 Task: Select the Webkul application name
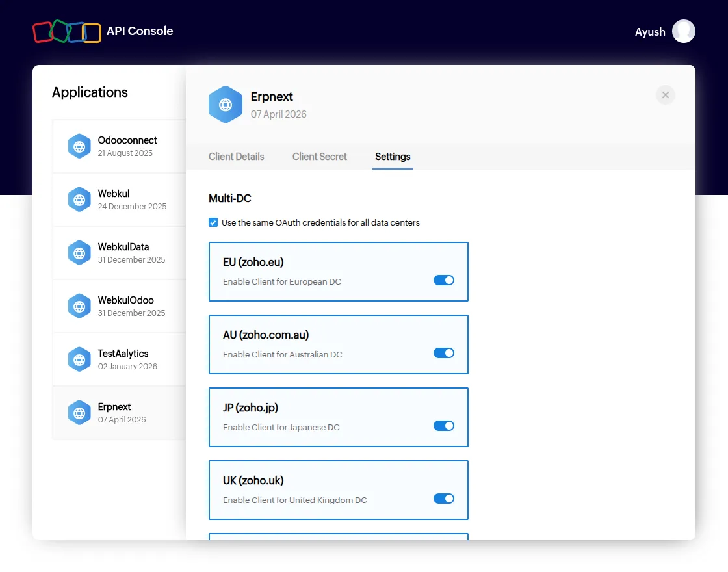click(114, 194)
